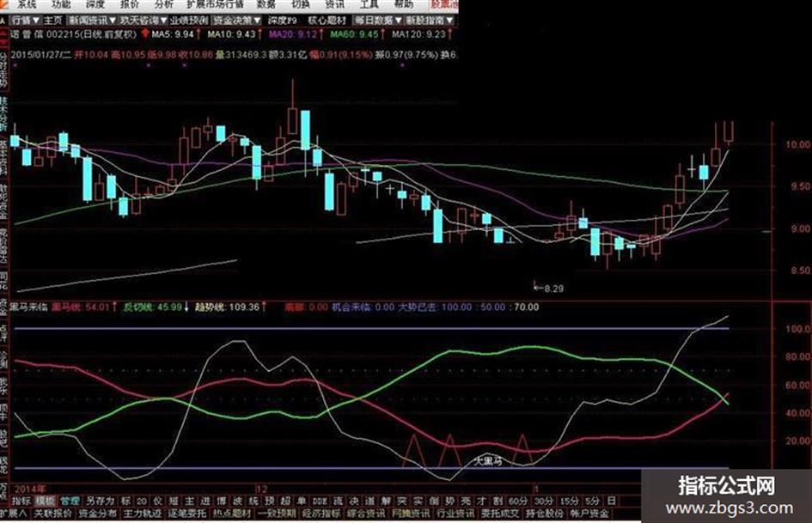
Task: Open the 综合资讯 tab
Action: (365, 514)
